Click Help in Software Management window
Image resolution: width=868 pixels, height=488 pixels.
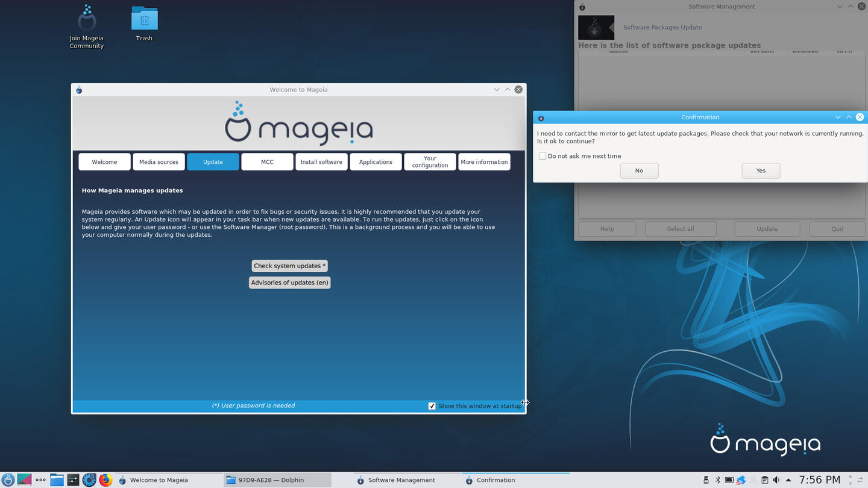click(x=607, y=229)
